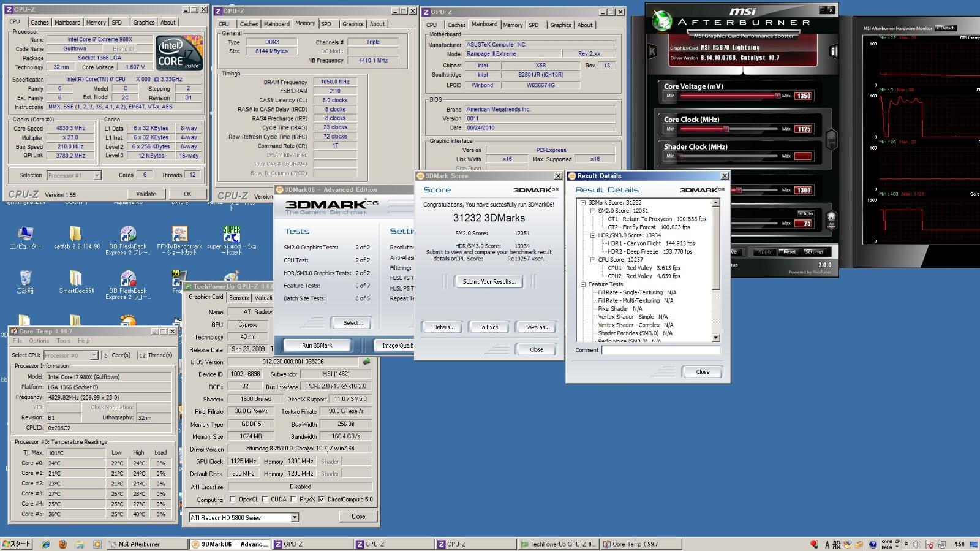Switch to TechPowerUp GPU-Z taskbar button
980x551 pixels.
(x=559, y=544)
